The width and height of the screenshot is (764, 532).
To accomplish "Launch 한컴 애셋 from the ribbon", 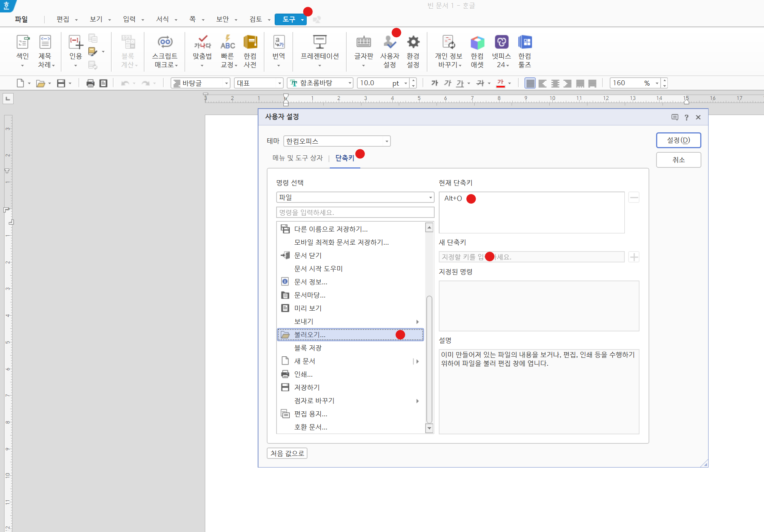I will click(x=477, y=43).
